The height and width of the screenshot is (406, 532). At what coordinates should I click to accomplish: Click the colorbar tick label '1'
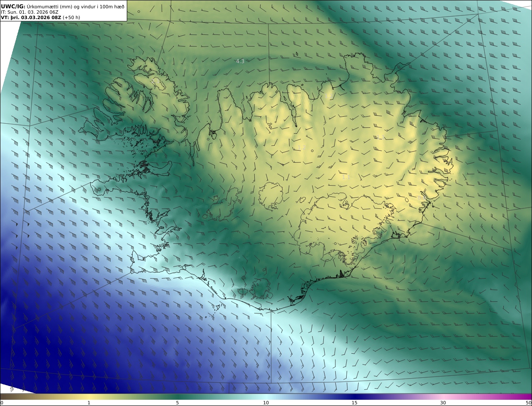(x=89, y=403)
